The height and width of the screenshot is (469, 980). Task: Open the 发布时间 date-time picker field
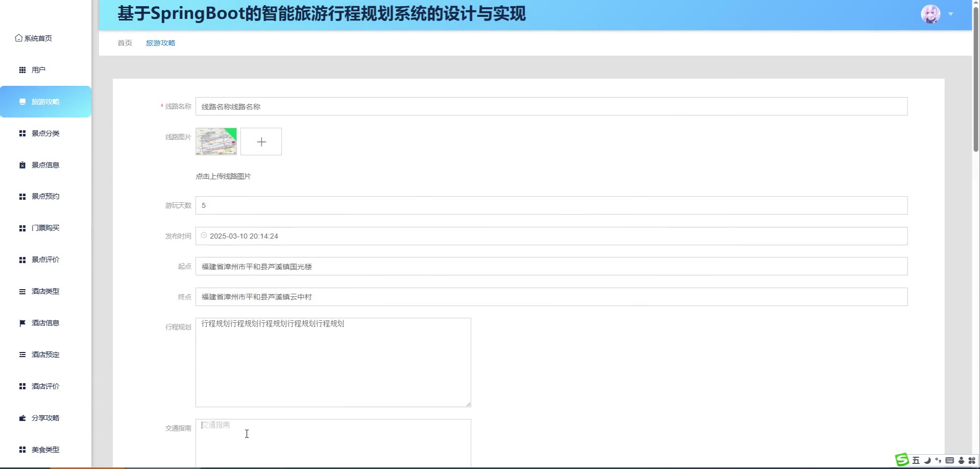coord(551,236)
